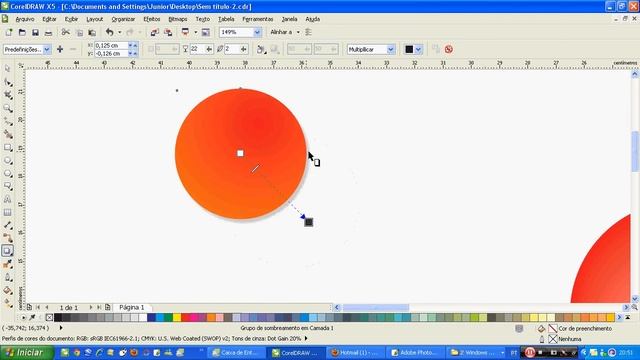Open the Ferramentas menu
The image size is (640, 360).
[258, 19]
